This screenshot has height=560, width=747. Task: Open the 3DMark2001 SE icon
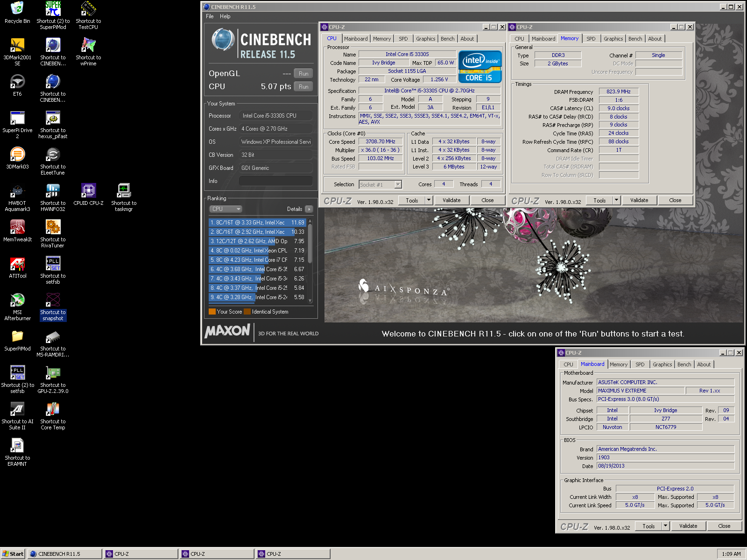(x=17, y=52)
